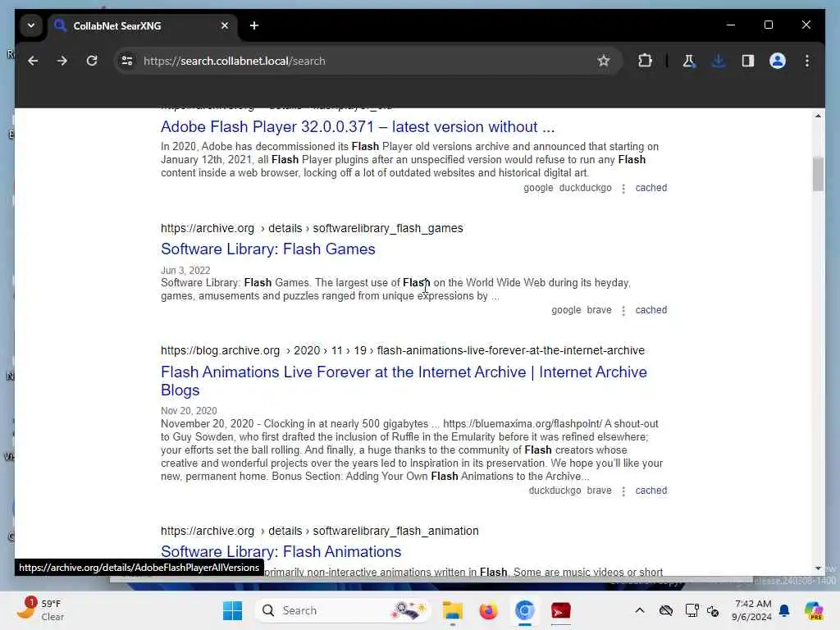The height and width of the screenshot is (630, 840).
Task: Open the Windows Start menu
Action: tap(232, 610)
